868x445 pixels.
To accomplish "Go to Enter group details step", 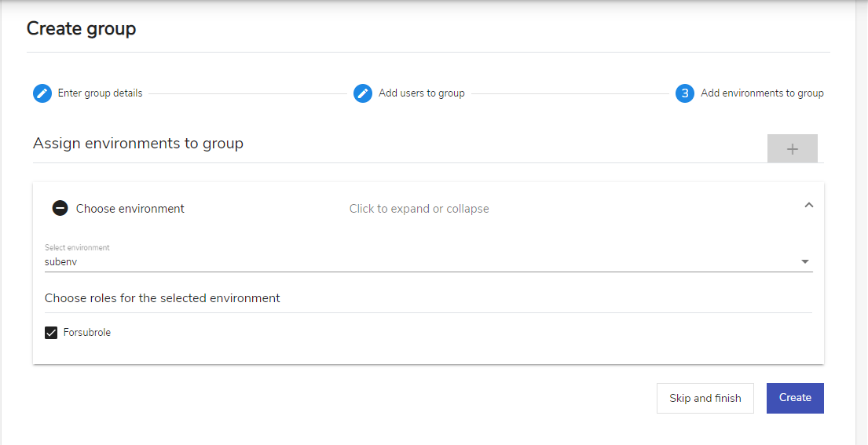I will 101,93.
